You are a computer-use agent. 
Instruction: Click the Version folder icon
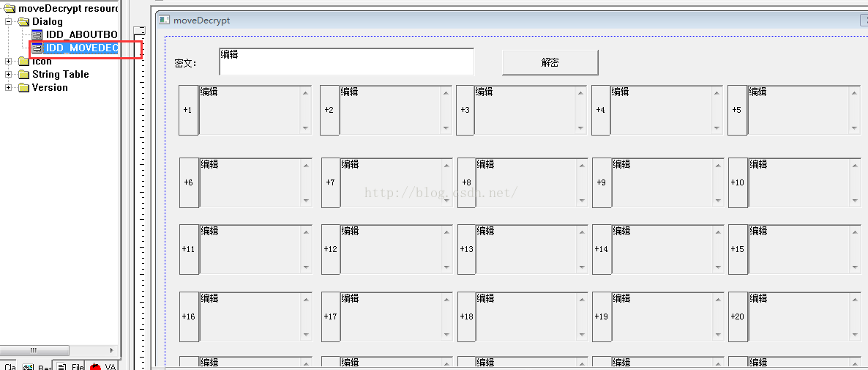(x=24, y=87)
